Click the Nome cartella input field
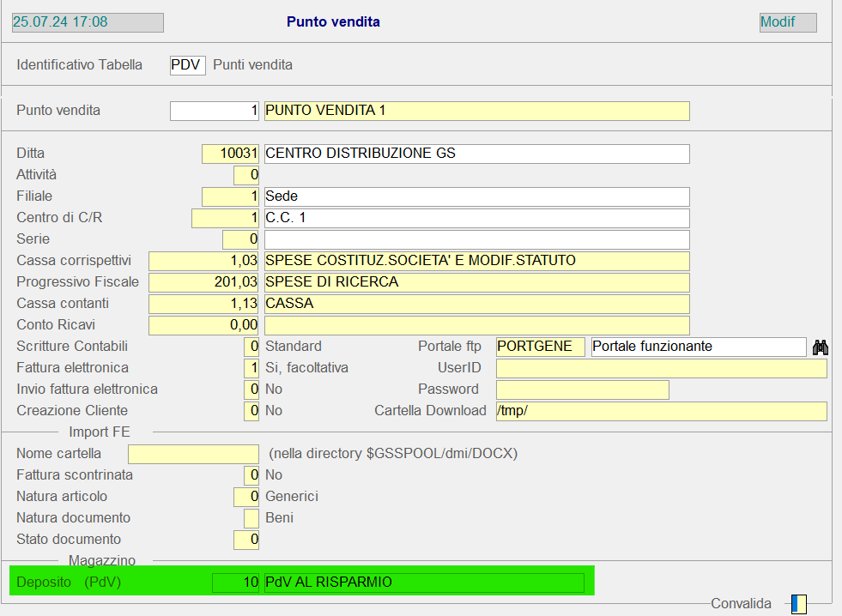Image resolution: width=842 pixels, height=616 pixels. pos(193,454)
